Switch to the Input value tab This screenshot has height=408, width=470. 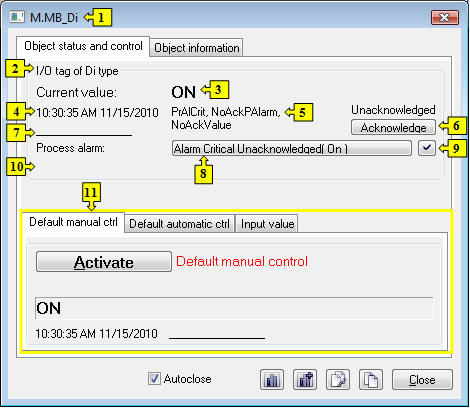pyautogui.click(x=267, y=224)
